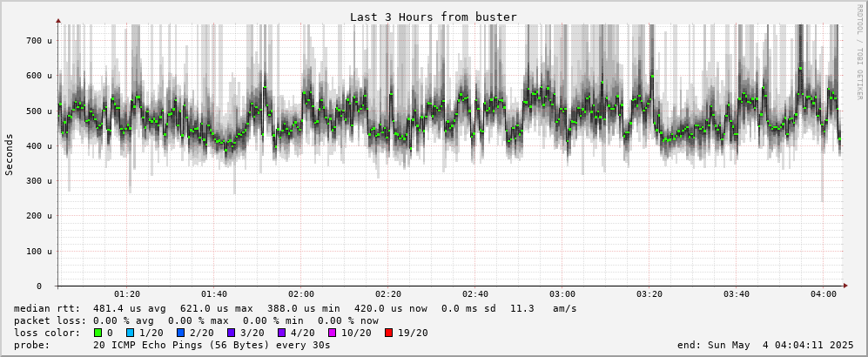Click the '400 u' y-axis value
This screenshot has height=357, width=868.
(x=39, y=145)
